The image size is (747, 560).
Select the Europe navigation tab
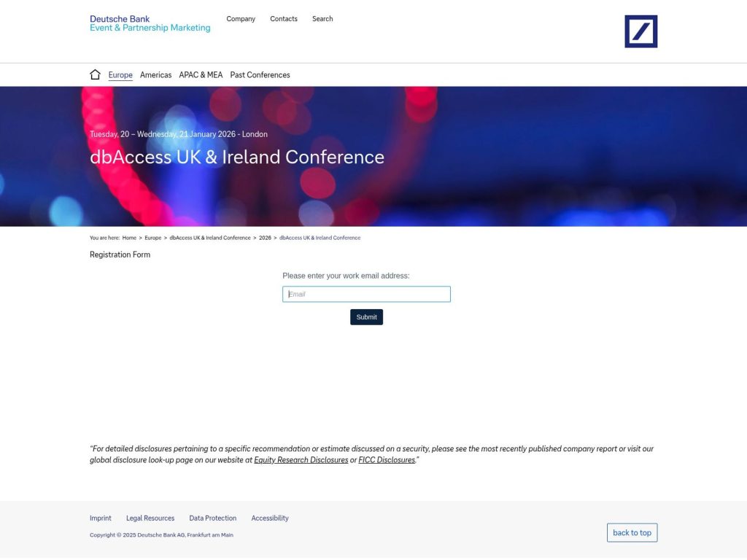point(120,74)
